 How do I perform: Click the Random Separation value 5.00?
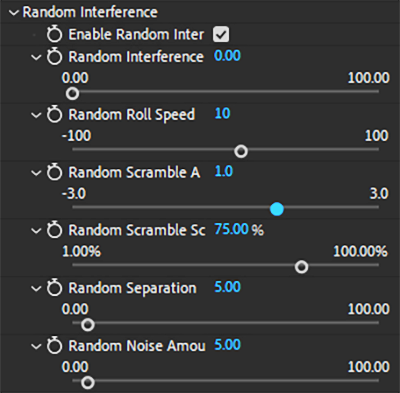tap(227, 287)
